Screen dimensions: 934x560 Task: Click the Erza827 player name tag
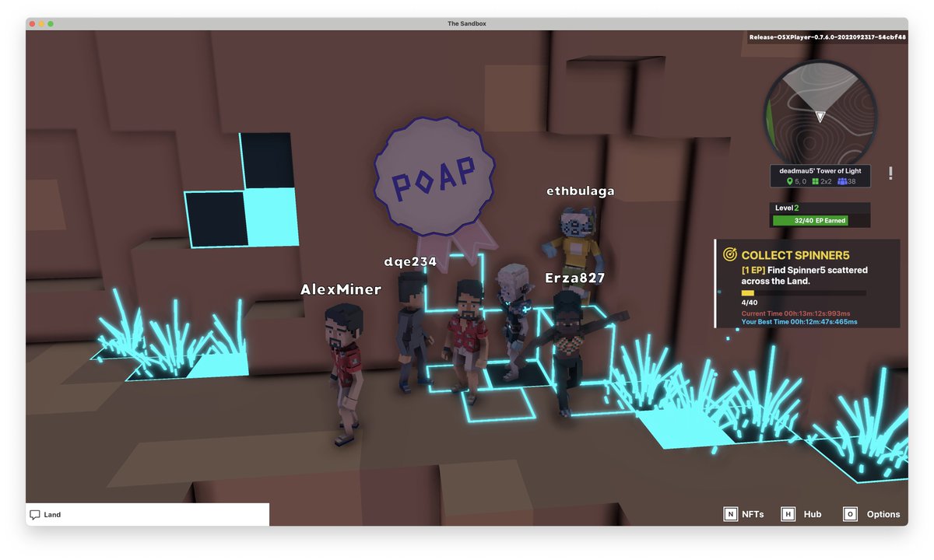point(575,278)
